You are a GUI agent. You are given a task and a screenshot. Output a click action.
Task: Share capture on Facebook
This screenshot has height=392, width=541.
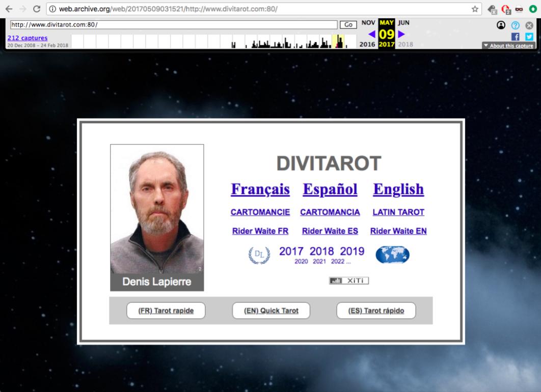(516, 37)
